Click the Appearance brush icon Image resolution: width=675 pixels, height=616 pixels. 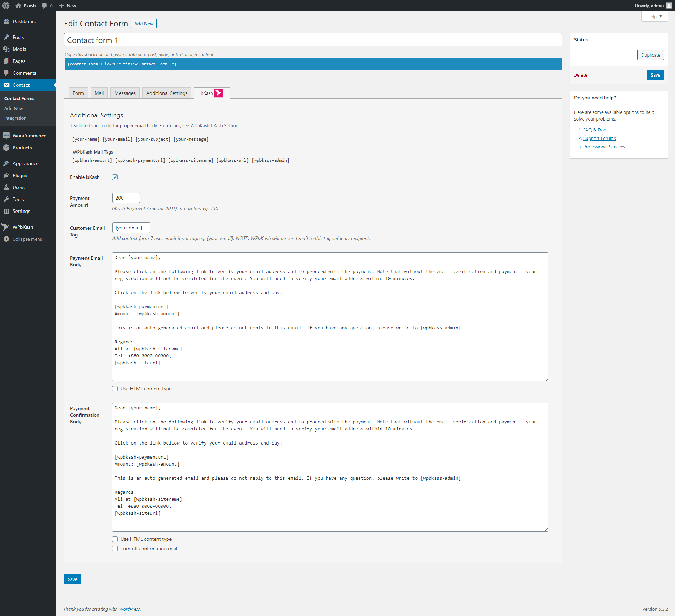(x=6, y=163)
